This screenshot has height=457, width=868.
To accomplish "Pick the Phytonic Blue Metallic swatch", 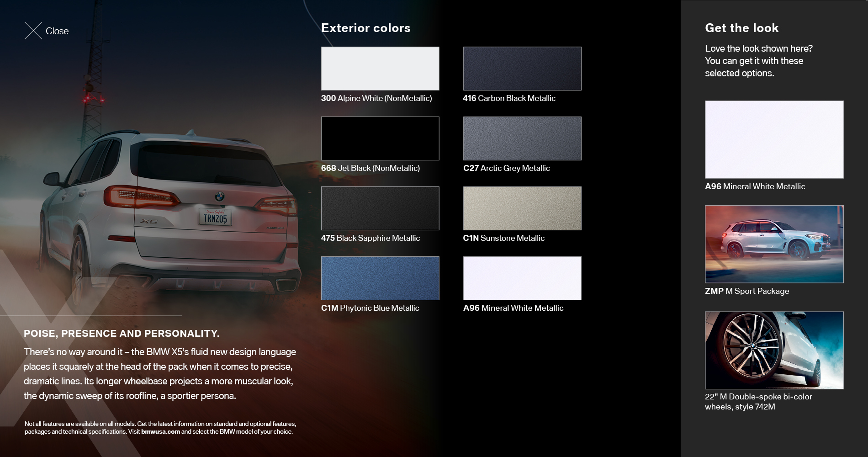I will 380,278.
